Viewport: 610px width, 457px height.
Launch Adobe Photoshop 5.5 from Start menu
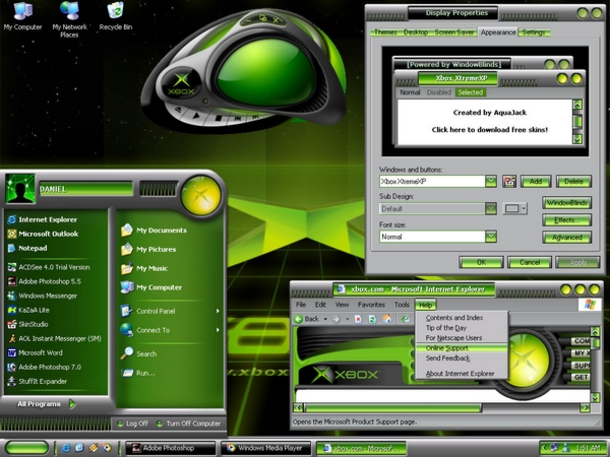[x=44, y=281]
